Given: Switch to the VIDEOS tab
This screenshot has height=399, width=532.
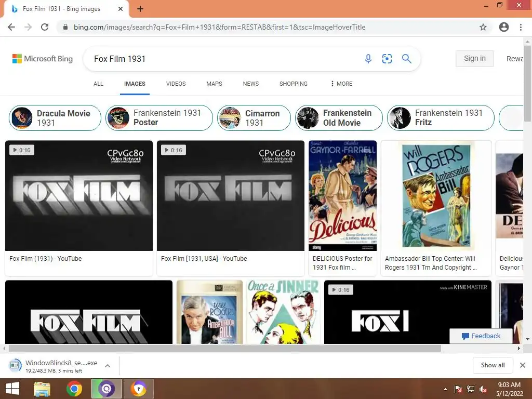Looking at the screenshot, I should pyautogui.click(x=176, y=84).
